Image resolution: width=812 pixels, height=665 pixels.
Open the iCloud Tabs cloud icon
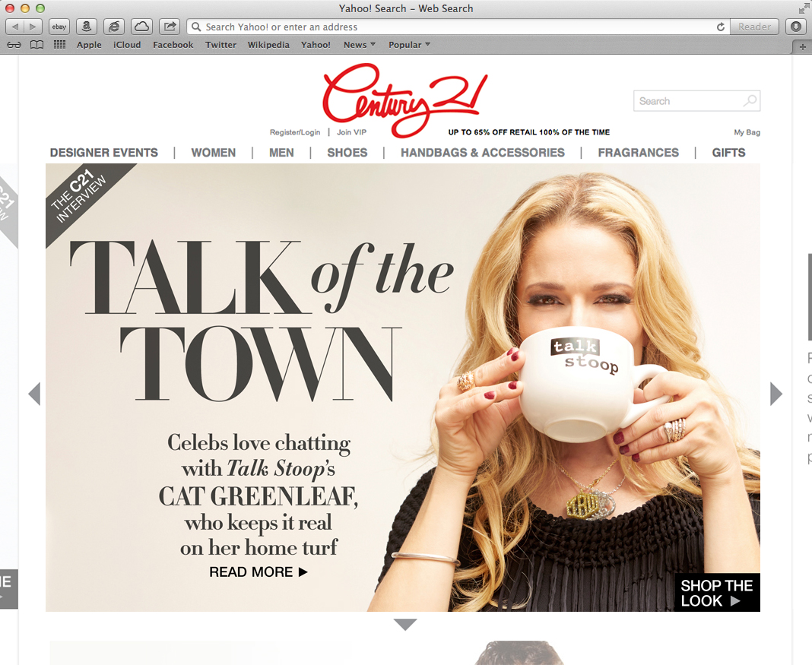click(141, 27)
